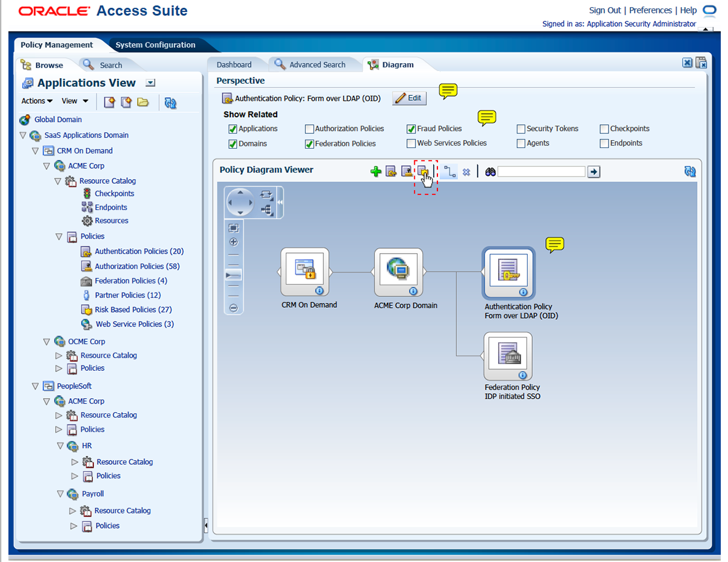The image size is (728, 562).
Task: Open the Preferences link
Action: tap(650, 10)
